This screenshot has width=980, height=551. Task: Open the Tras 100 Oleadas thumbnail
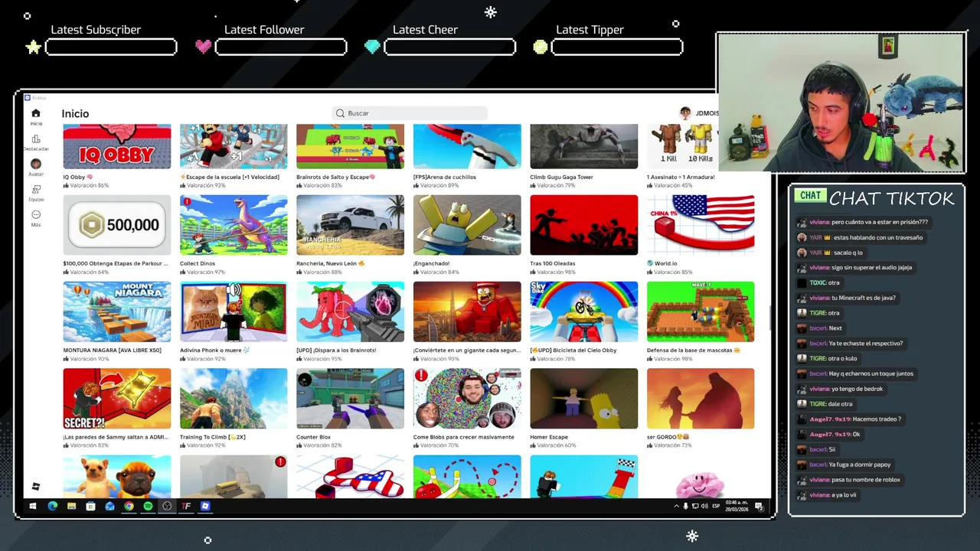tap(583, 225)
